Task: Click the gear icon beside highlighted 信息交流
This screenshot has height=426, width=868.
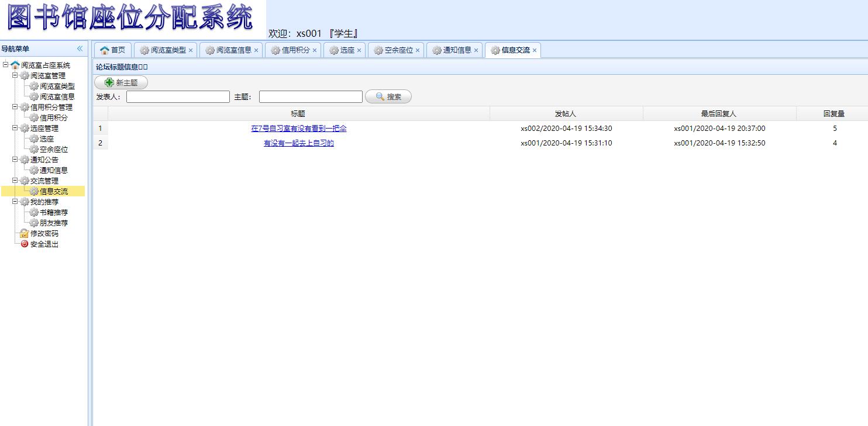Action: (x=33, y=191)
